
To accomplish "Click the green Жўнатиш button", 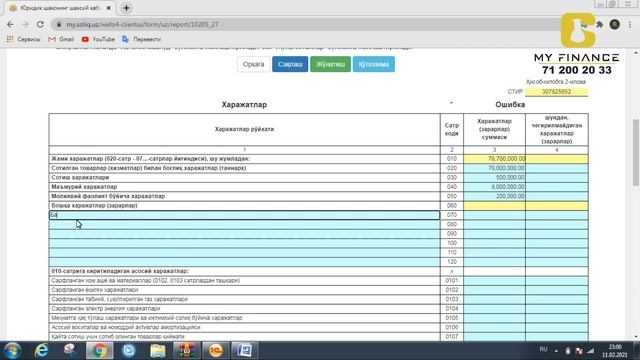I will 330,64.
